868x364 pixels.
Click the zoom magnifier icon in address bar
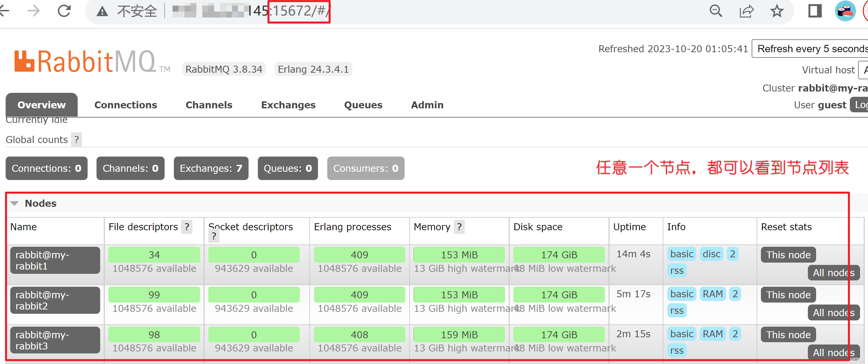click(x=716, y=11)
